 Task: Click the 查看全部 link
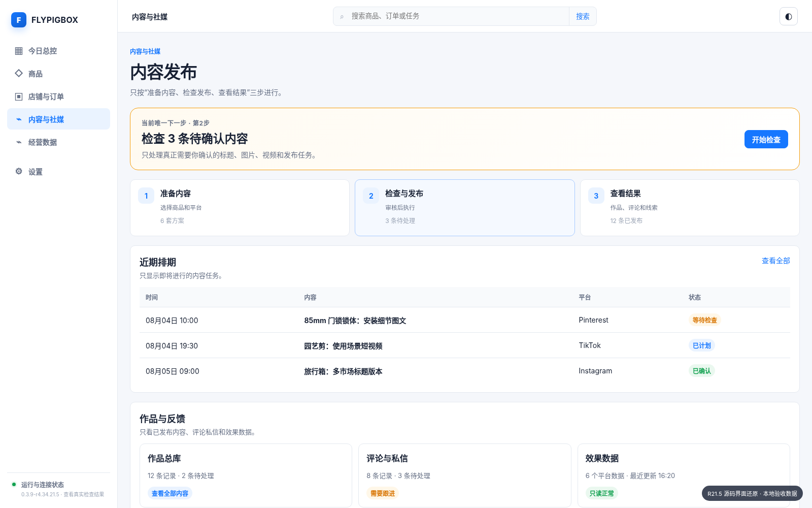tap(775, 261)
